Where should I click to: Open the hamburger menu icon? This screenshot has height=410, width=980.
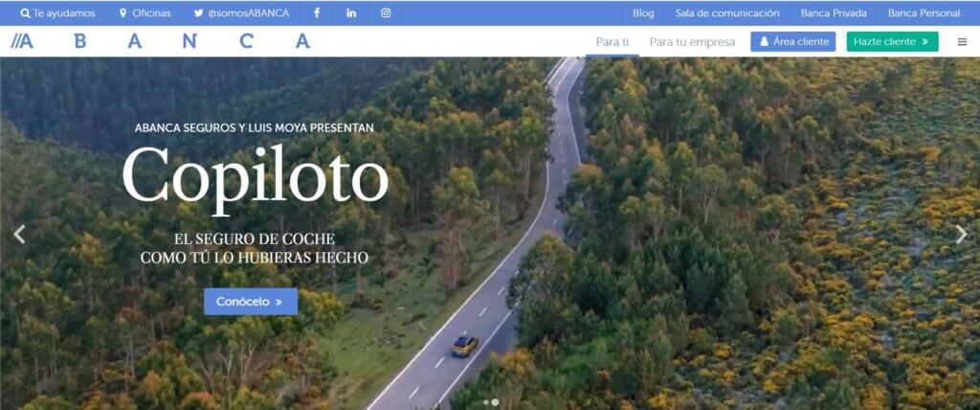coord(962,42)
